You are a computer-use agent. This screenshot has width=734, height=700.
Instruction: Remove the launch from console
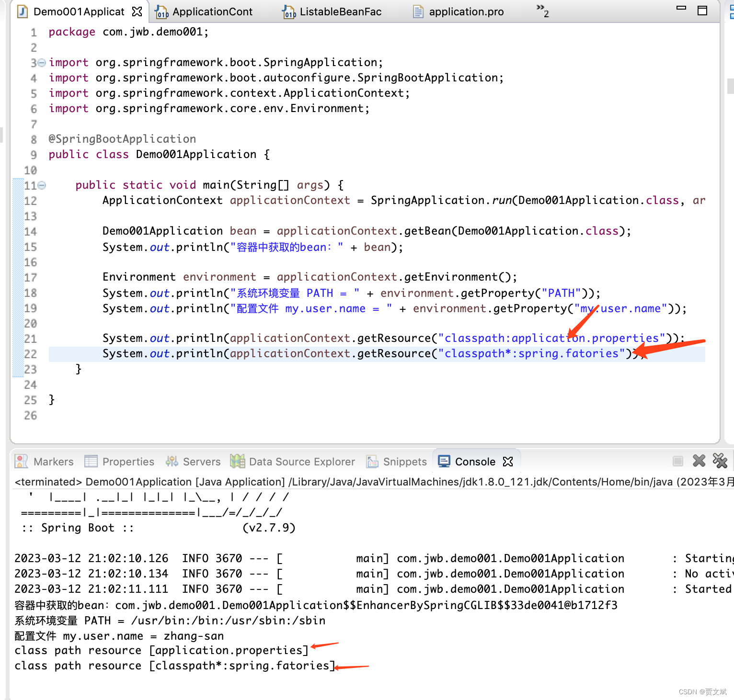[699, 461]
